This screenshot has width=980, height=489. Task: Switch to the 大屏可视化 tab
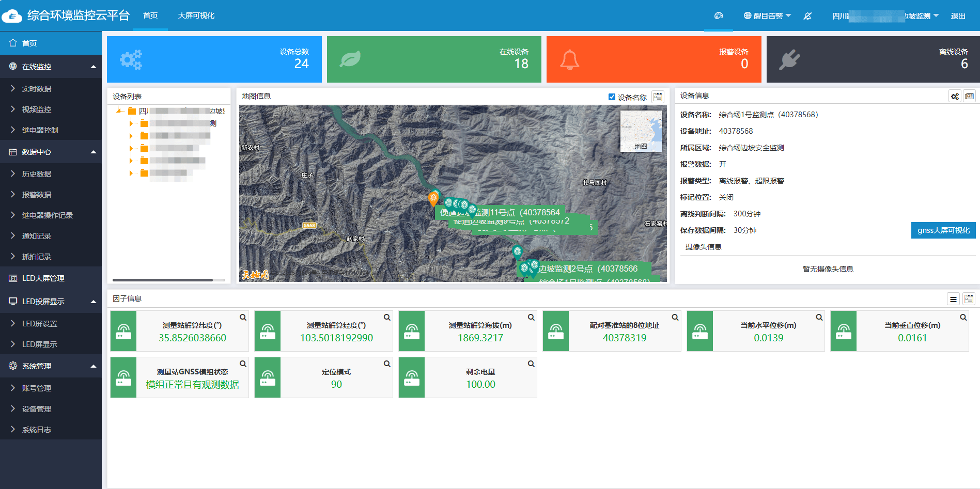coord(196,16)
